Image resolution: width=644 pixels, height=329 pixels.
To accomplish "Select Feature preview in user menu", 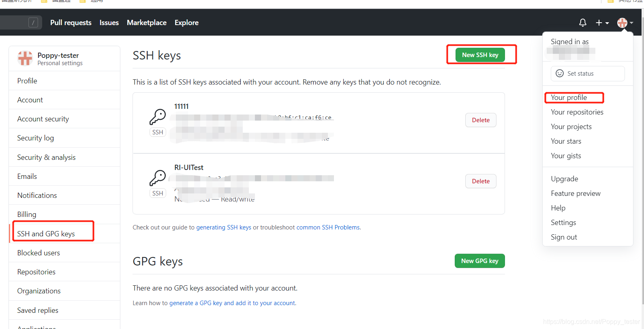I will [x=588, y=193].
